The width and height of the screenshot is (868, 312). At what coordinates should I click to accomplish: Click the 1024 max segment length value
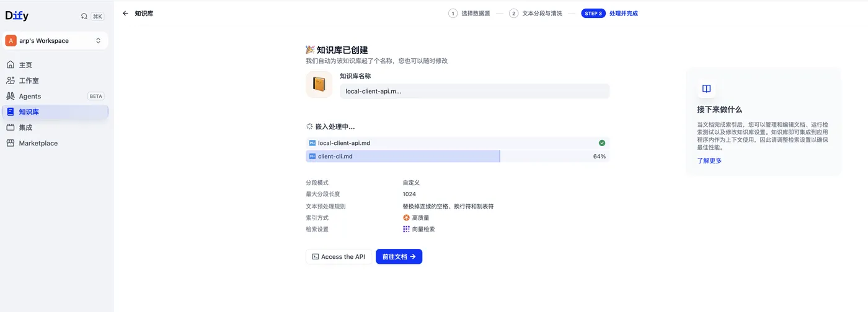pyautogui.click(x=409, y=194)
